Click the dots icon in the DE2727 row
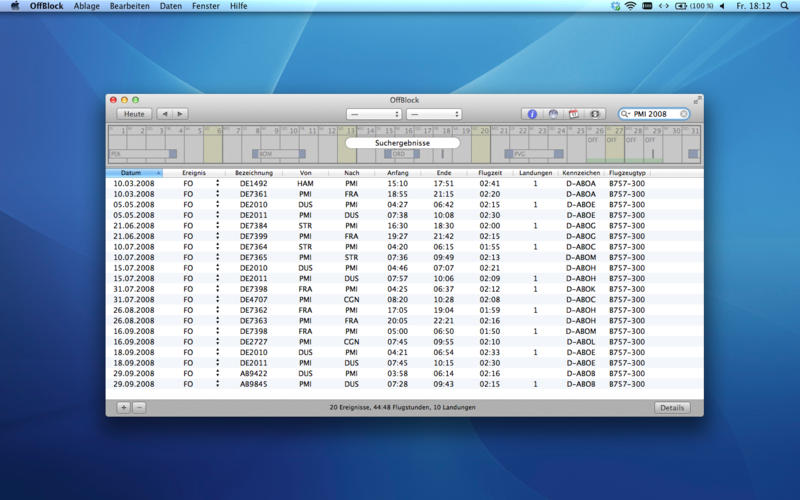800x500 pixels. click(217, 342)
